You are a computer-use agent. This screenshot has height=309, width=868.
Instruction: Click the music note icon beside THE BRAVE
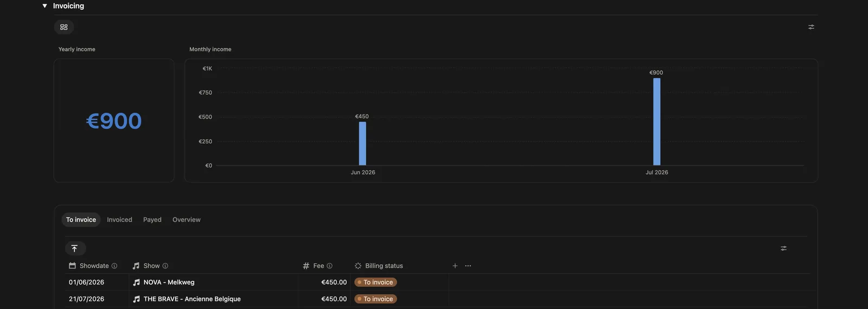(137, 299)
